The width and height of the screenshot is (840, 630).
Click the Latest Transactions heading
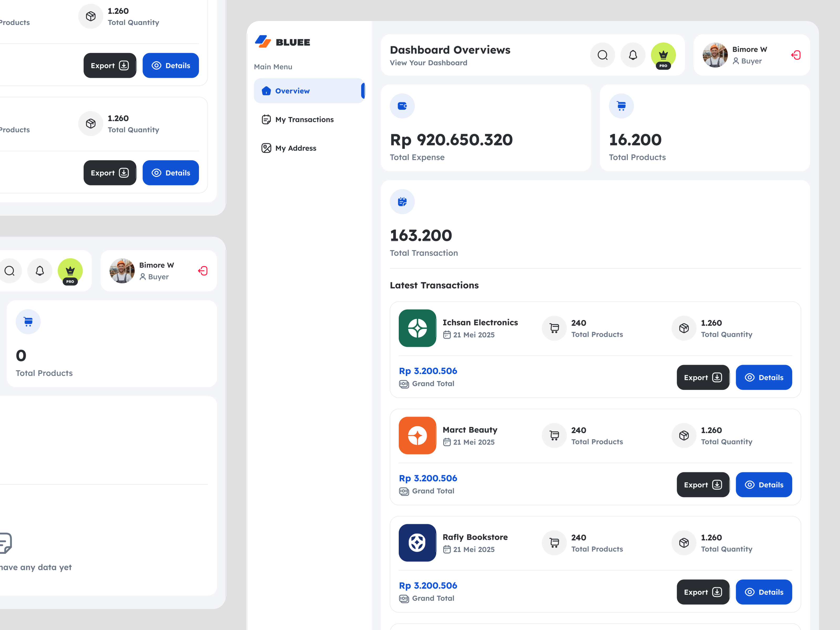tap(434, 285)
